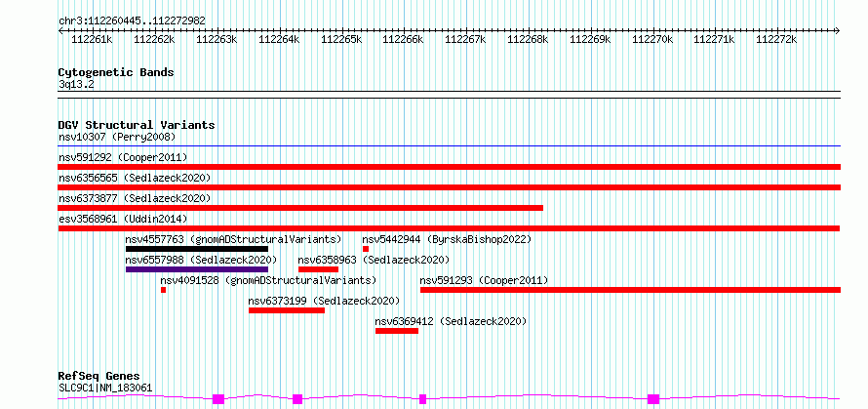Click the nsv6373877 red variant bar

[x=300, y=208]
